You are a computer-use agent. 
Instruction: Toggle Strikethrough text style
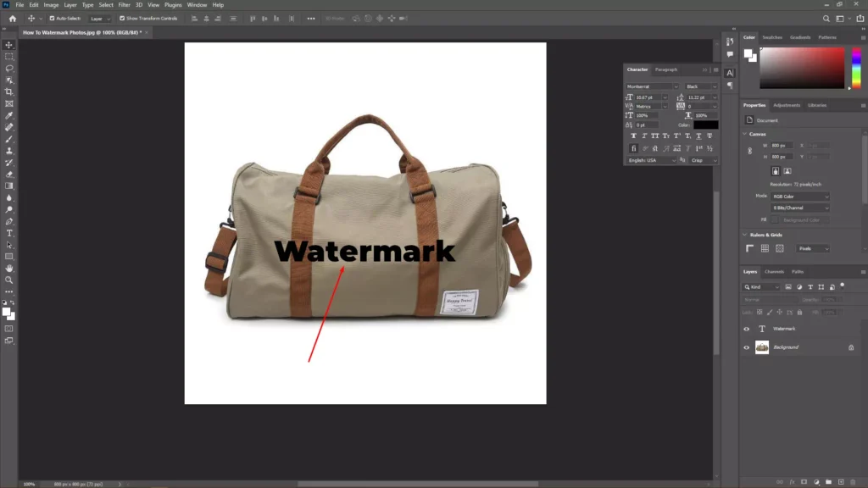[x=709, y=136]
